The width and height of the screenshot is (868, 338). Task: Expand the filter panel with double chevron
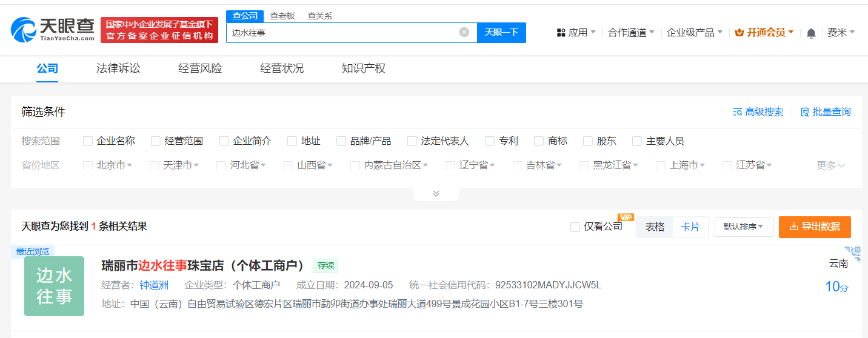pyautogui.click(x=436, y=193)
